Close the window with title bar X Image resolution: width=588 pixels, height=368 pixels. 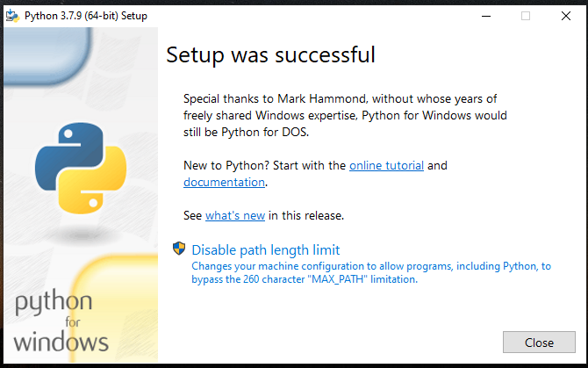(565, 16)
